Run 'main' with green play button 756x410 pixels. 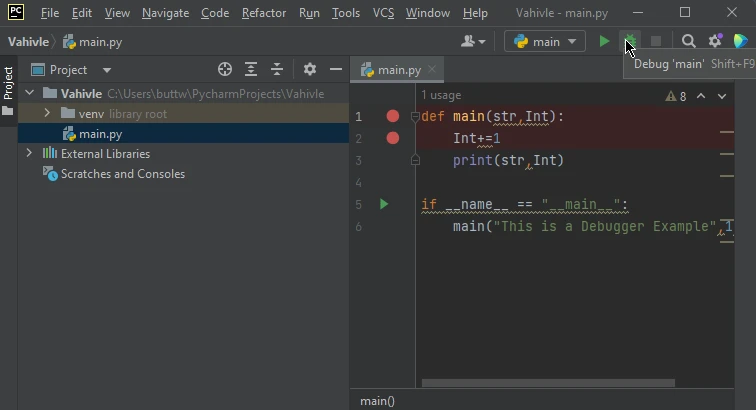tap(604, 41)
